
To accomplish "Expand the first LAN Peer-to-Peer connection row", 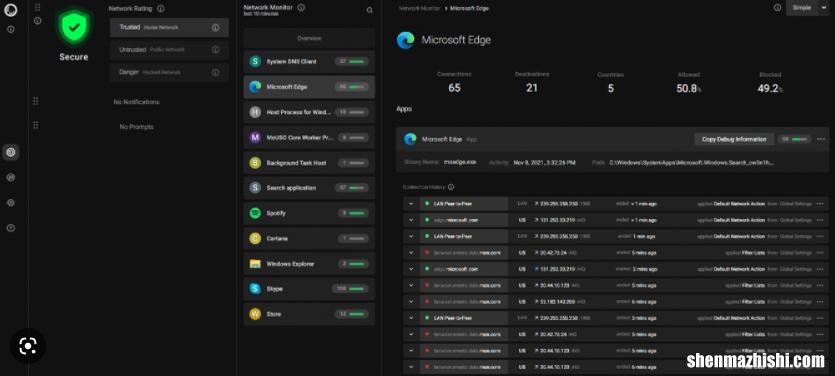I will click(x=411, y=203).
